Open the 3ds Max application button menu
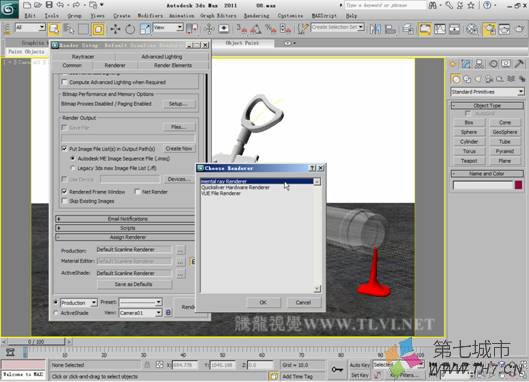This screenshot has height=382, width=529. point(9,9)
